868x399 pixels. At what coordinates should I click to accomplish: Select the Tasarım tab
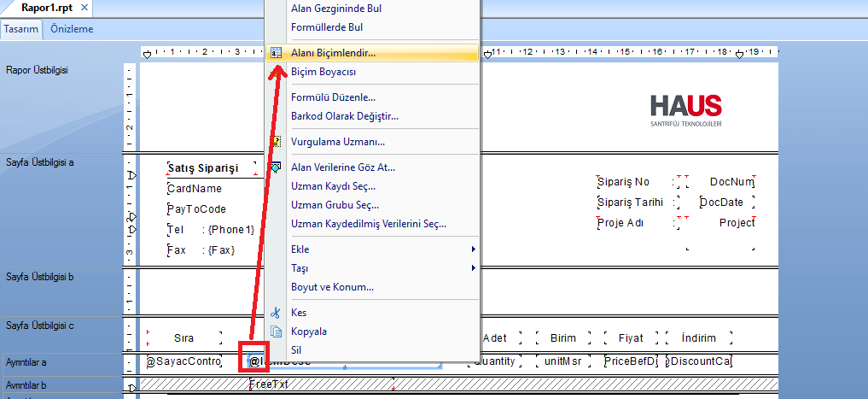pos(21,29)
